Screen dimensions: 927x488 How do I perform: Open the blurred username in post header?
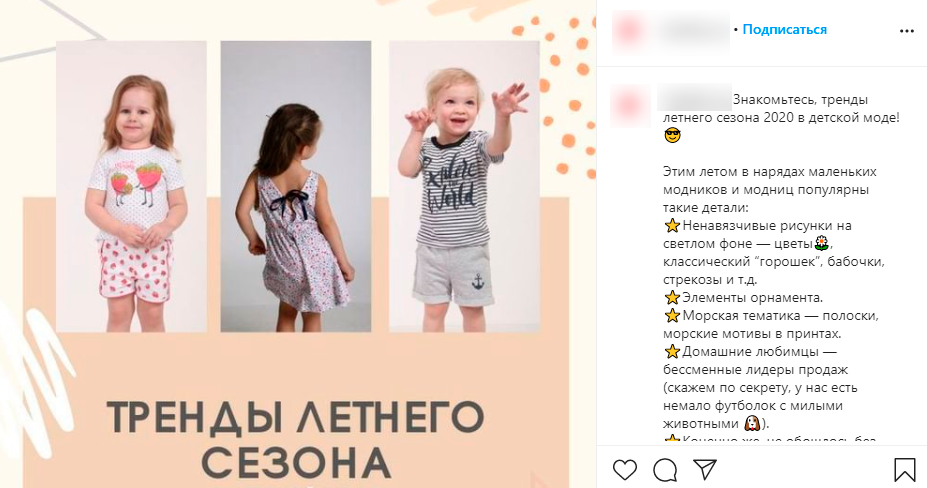click(x=693, y=30)
